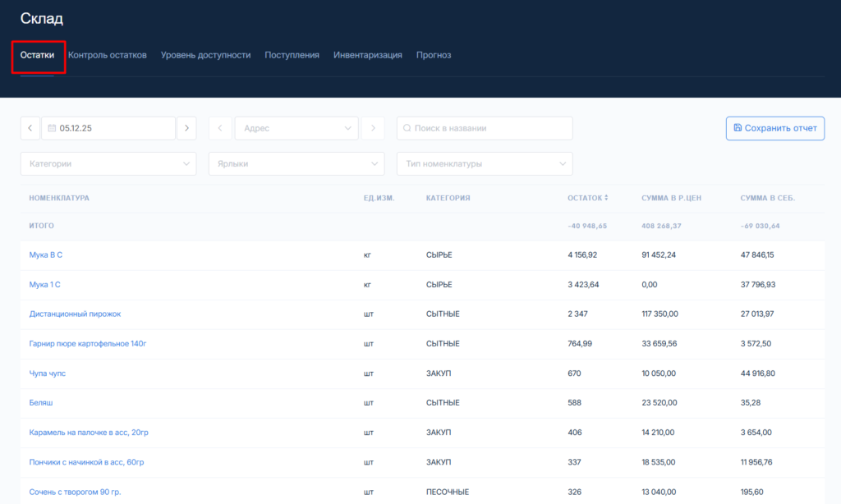This screenshot has height=504, width=841.
Task: Open the Дистанционный пирожок item link
Action: 75,314
